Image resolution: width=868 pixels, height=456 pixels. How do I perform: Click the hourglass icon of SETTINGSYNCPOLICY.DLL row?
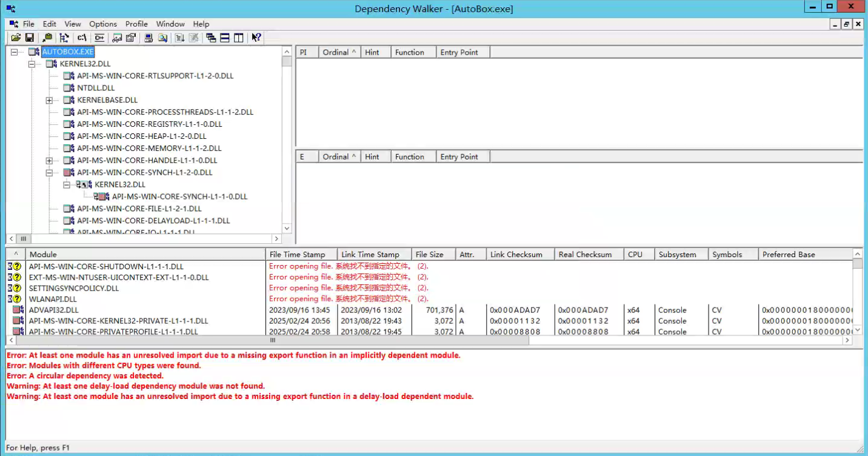[x=14, y=288]
